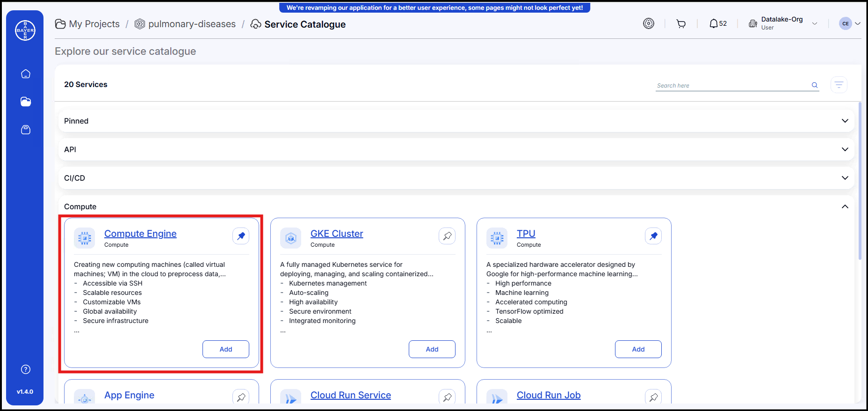
Task: Click the Compute Engine service icon
Action: click(x=85, y=238)
